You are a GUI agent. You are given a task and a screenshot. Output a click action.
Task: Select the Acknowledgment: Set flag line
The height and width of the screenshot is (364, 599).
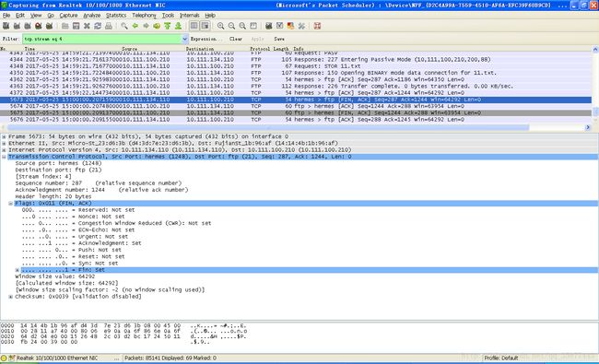point(81,243)
